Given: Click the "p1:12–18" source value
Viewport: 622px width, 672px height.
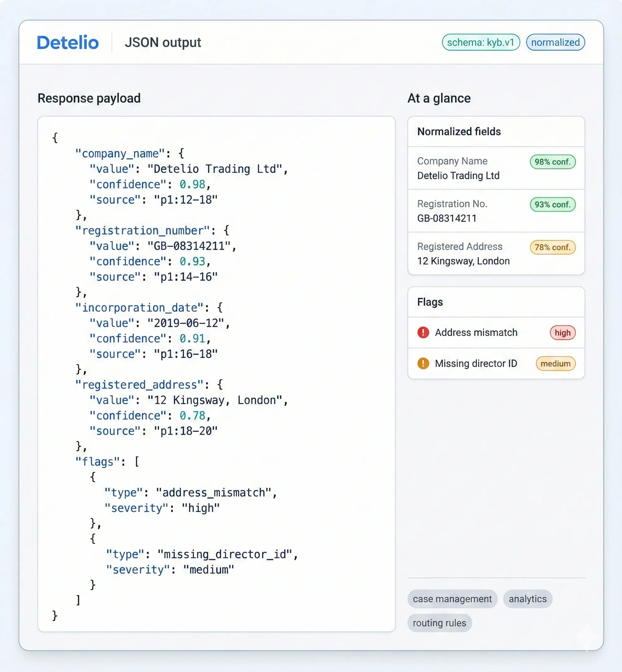Looking at the screenshot, I should coord(186,200).
